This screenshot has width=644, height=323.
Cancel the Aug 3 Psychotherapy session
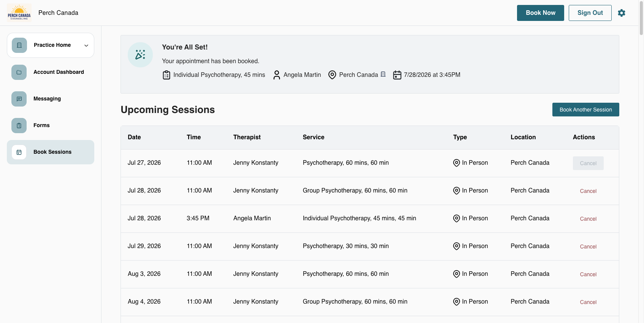tap(588, 274)
